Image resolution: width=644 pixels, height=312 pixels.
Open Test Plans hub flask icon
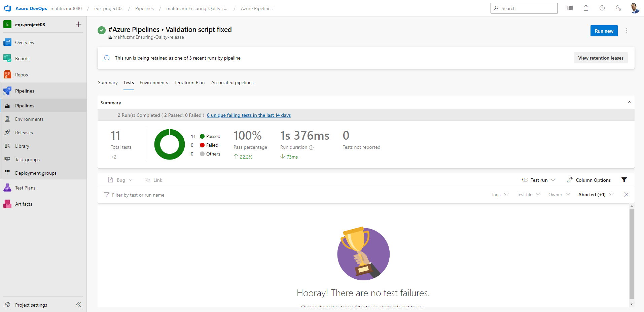point(7,188)
